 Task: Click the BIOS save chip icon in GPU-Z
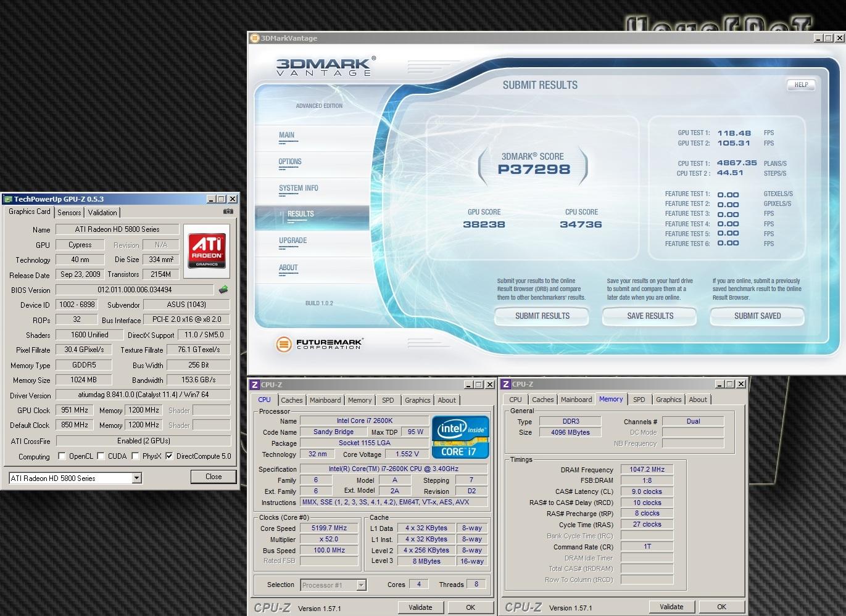(223, 289)
